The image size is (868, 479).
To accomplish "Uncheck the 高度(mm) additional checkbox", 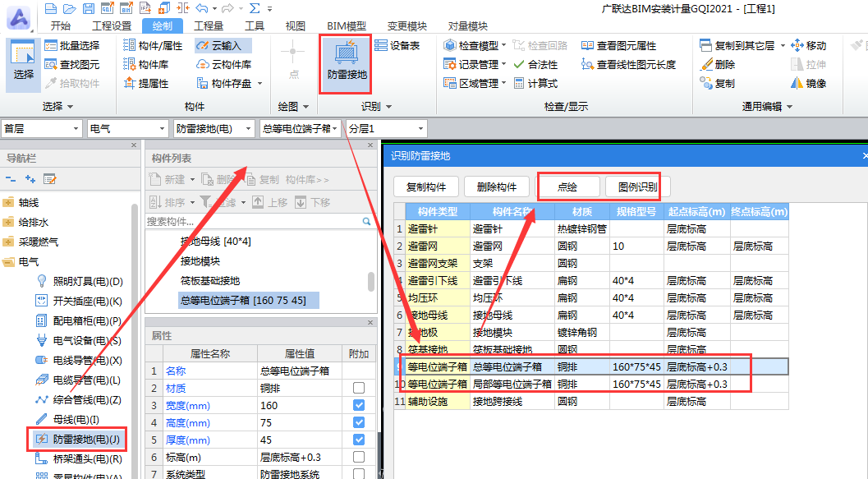I will (x=359, y=422).
